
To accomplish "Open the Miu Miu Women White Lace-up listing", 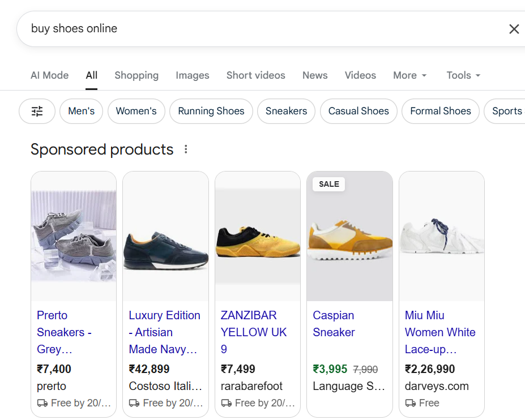I will [440, 332].
